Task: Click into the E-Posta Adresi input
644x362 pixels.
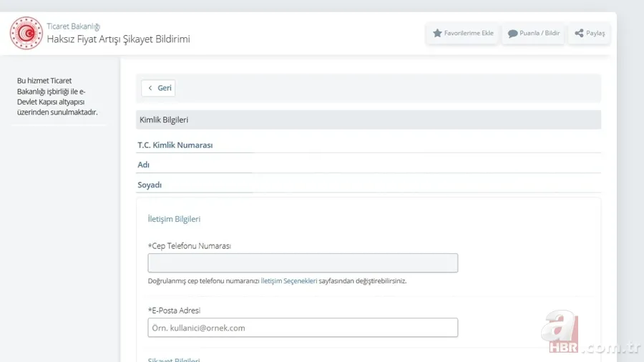Action: (303, 328)
